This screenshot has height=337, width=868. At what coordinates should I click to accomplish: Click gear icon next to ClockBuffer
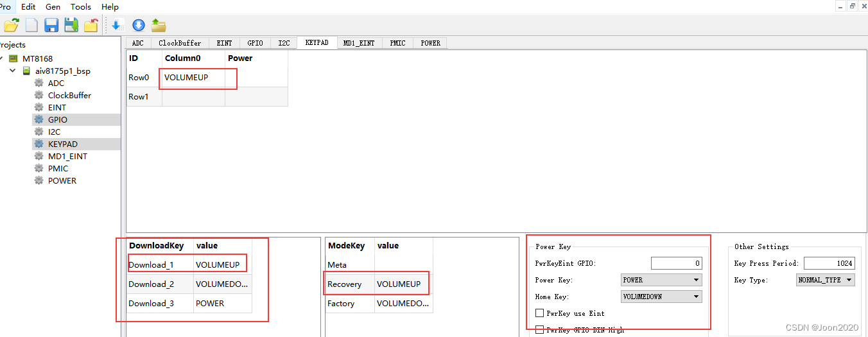click(39, 96)
